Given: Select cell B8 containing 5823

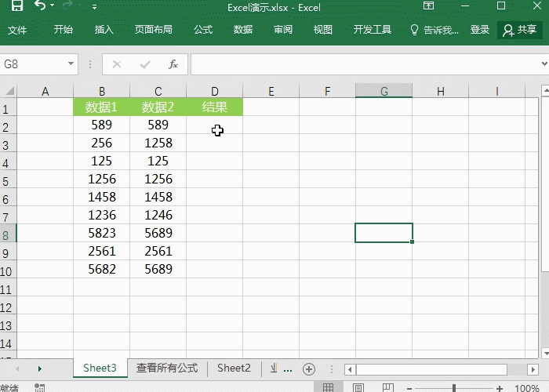Looking at the screenshot, I should (x=101, y=233).
